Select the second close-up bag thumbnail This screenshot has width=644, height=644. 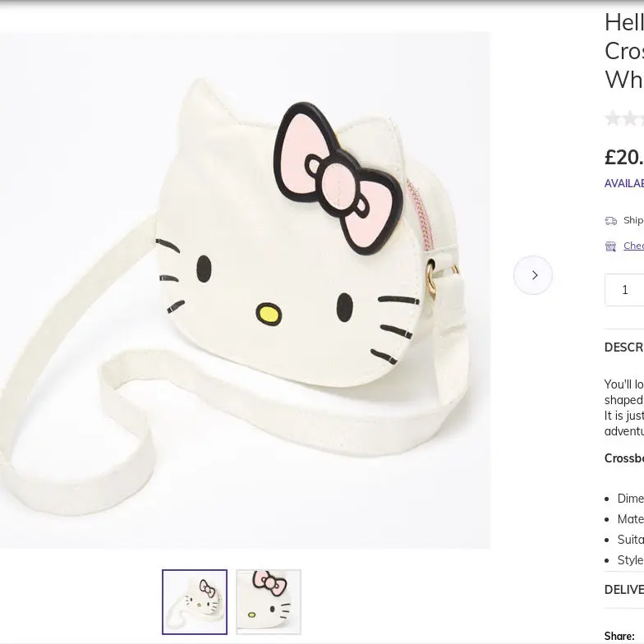[x=269, y=602]
